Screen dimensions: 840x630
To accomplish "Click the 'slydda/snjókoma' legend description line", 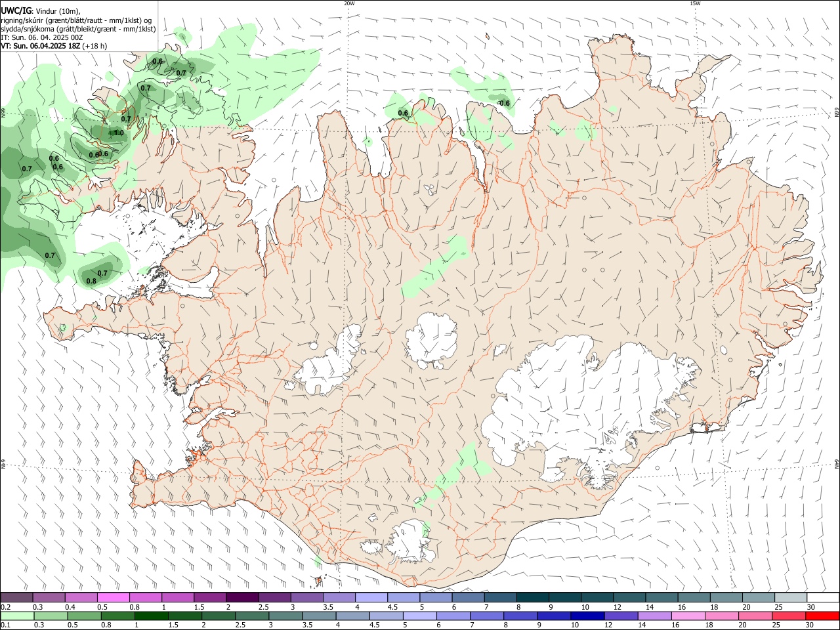I will click(78, 29).
